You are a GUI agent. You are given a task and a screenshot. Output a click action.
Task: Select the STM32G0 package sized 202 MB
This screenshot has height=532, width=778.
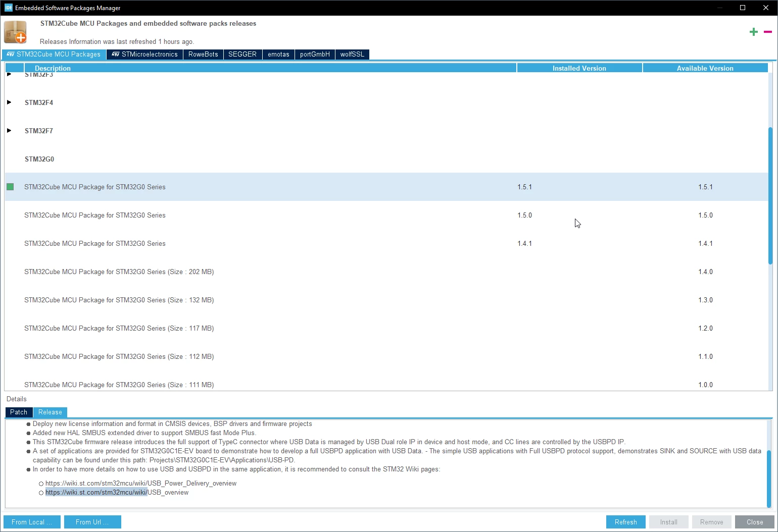click(386, 272)
